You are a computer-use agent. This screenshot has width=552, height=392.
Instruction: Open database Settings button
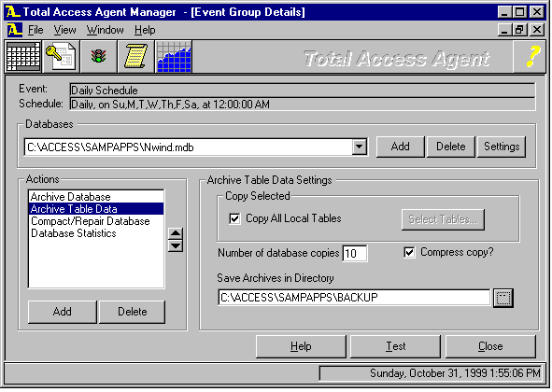click(x=502, y=147)
